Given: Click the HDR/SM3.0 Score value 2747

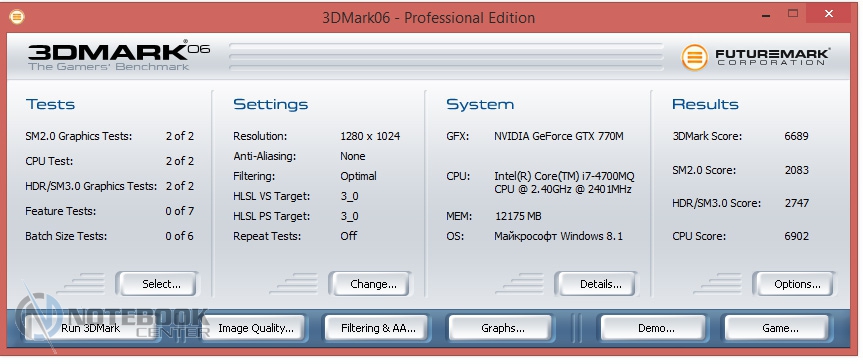Looking at the screenshot, I should tap(796, 203).
